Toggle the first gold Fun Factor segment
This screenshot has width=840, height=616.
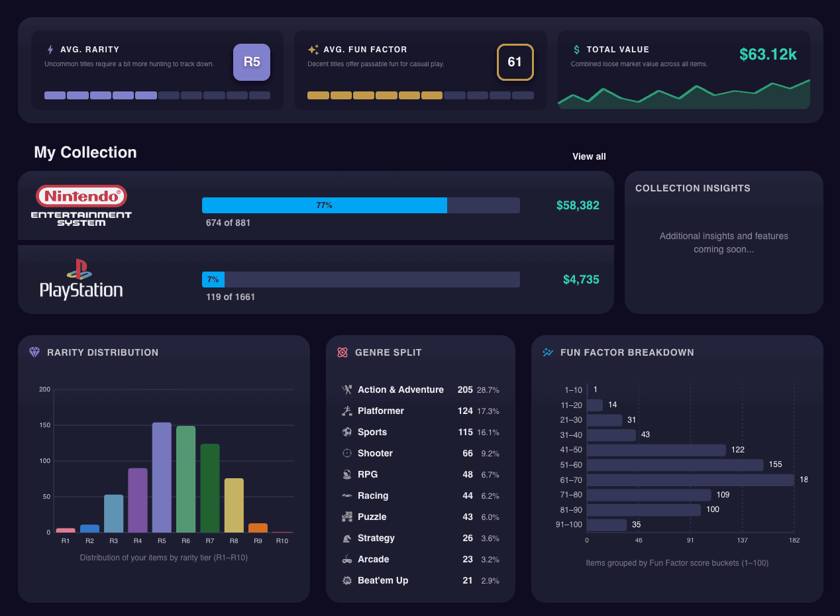318,95
